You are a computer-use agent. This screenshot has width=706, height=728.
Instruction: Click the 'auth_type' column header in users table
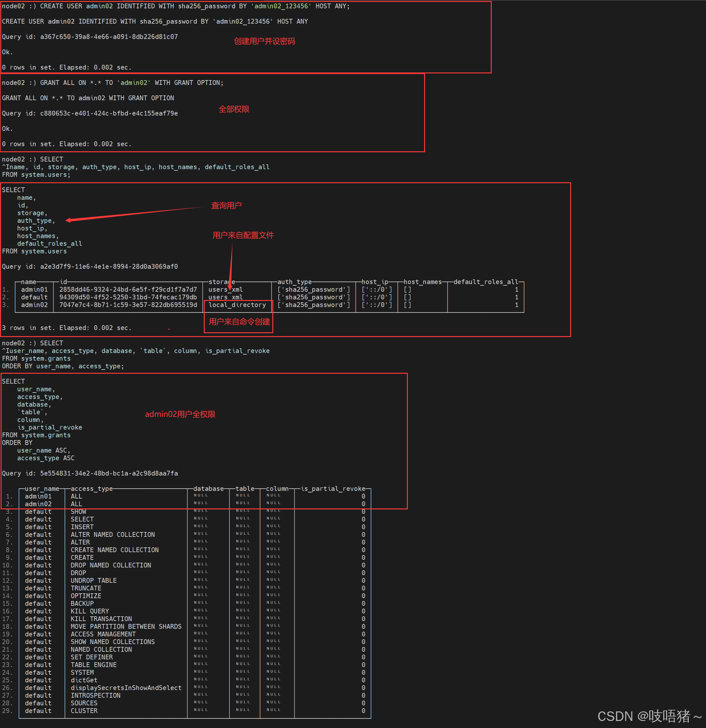(295, 282)
